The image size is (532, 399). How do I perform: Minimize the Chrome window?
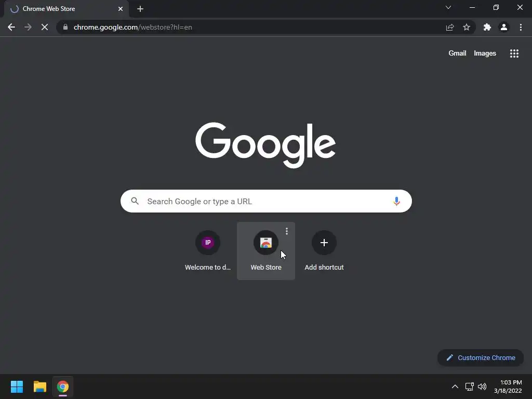[x=472, y=7]
